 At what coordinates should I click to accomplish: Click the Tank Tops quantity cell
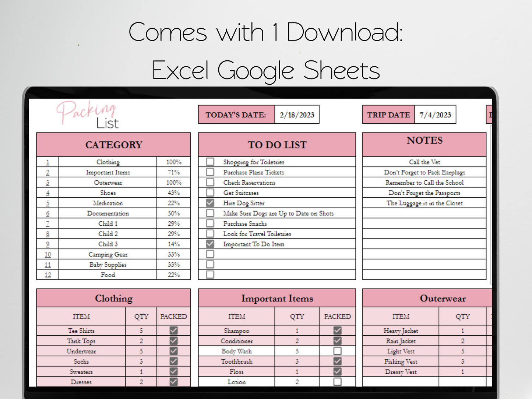point(141,341)
